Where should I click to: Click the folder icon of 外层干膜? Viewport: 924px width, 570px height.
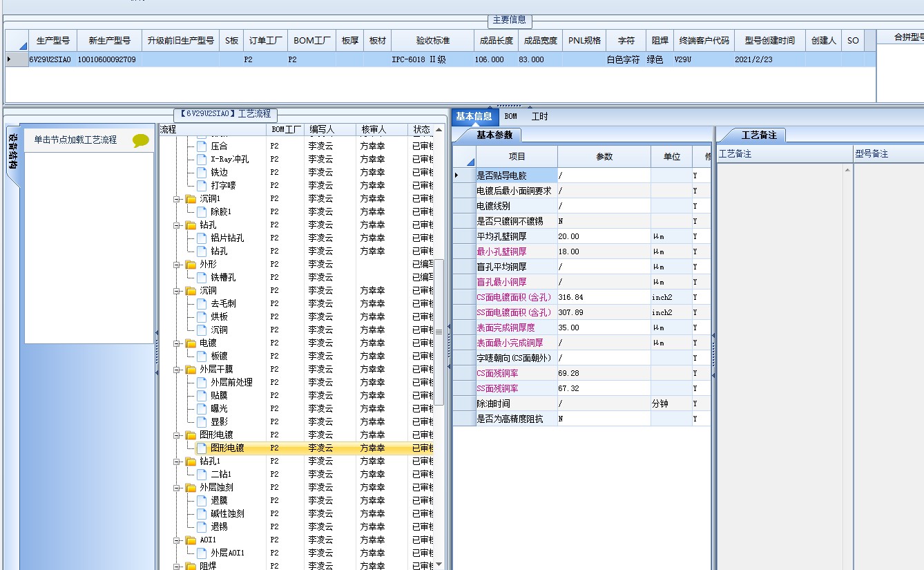click(x=191, y=370)
